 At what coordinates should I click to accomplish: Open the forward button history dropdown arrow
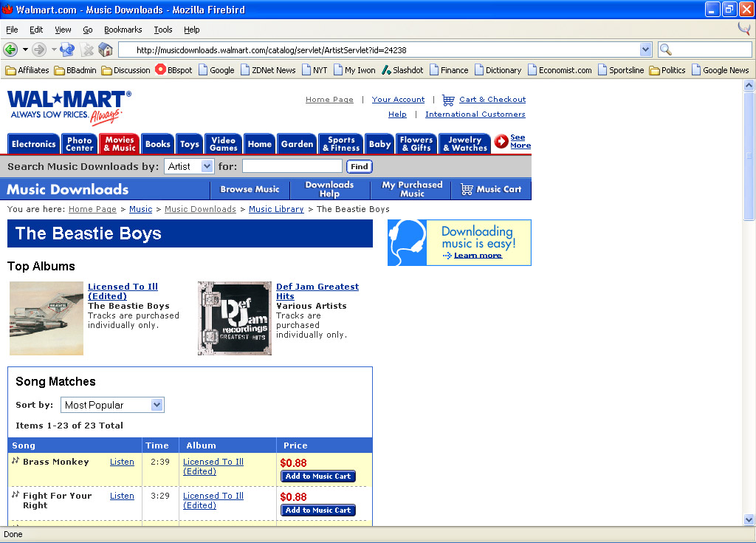tap(54, 49)
